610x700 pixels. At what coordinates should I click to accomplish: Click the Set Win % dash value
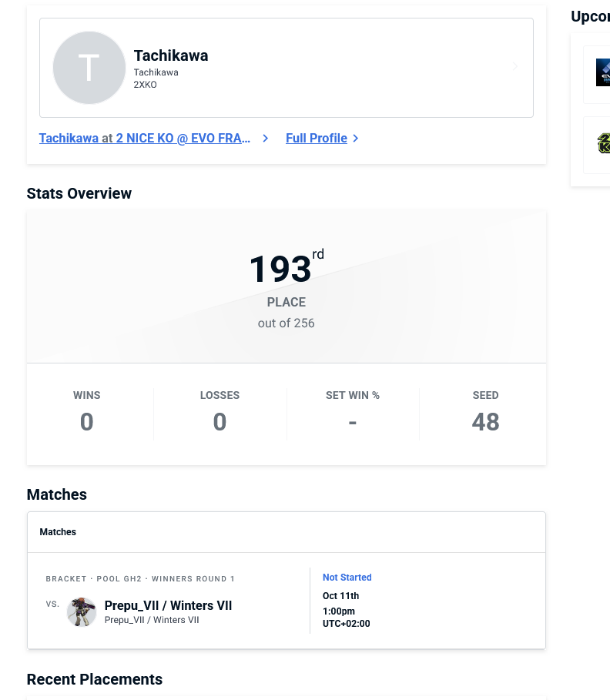[x=352, y=422]
